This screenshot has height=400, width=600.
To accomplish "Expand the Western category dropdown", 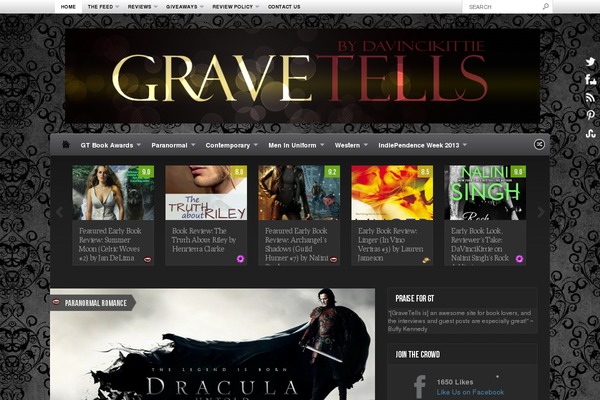I will point(365,145).
